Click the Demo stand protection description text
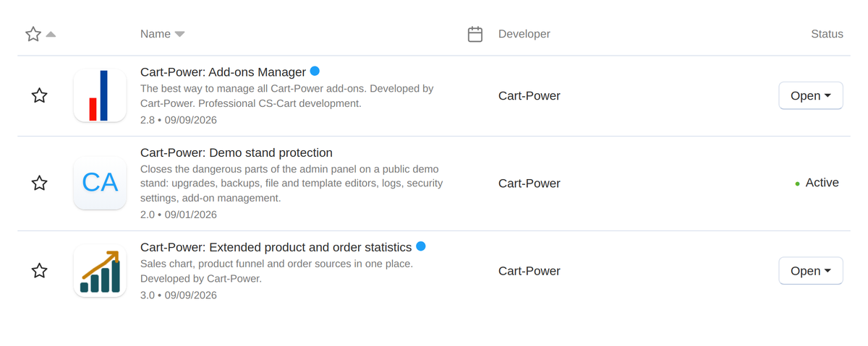 pyautogui.click(x=292, y=183)
